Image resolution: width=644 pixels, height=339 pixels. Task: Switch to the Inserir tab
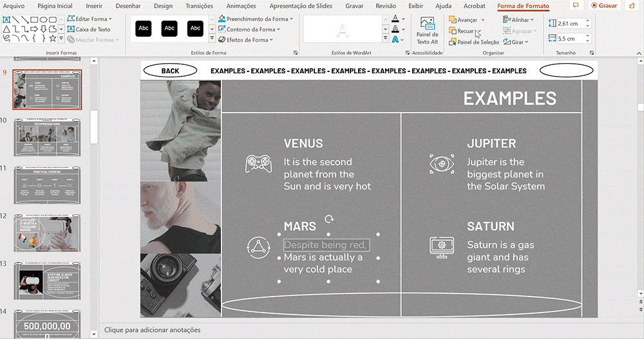(x=94, y=6)
